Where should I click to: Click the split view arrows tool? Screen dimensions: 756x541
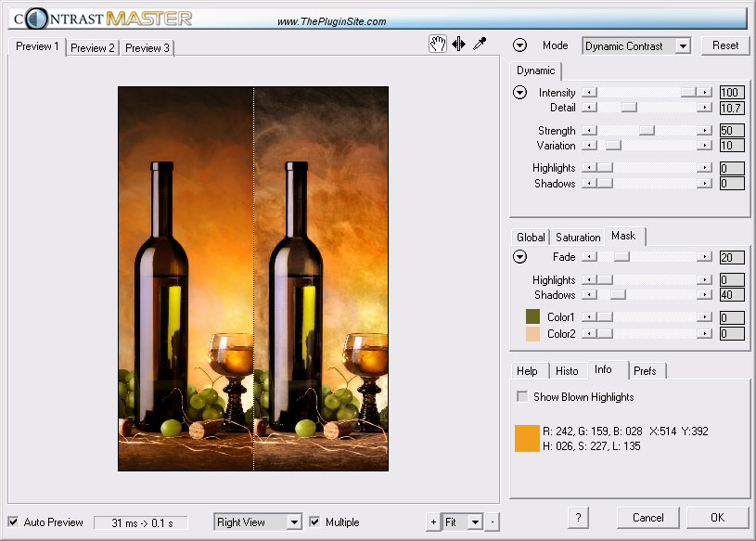tap(458, 44)
